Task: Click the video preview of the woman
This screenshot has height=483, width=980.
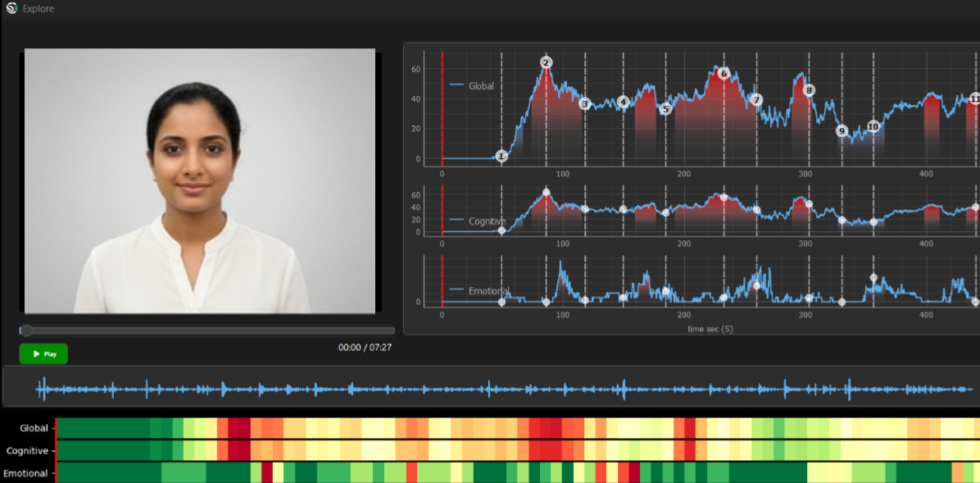Action: (200, 180)
